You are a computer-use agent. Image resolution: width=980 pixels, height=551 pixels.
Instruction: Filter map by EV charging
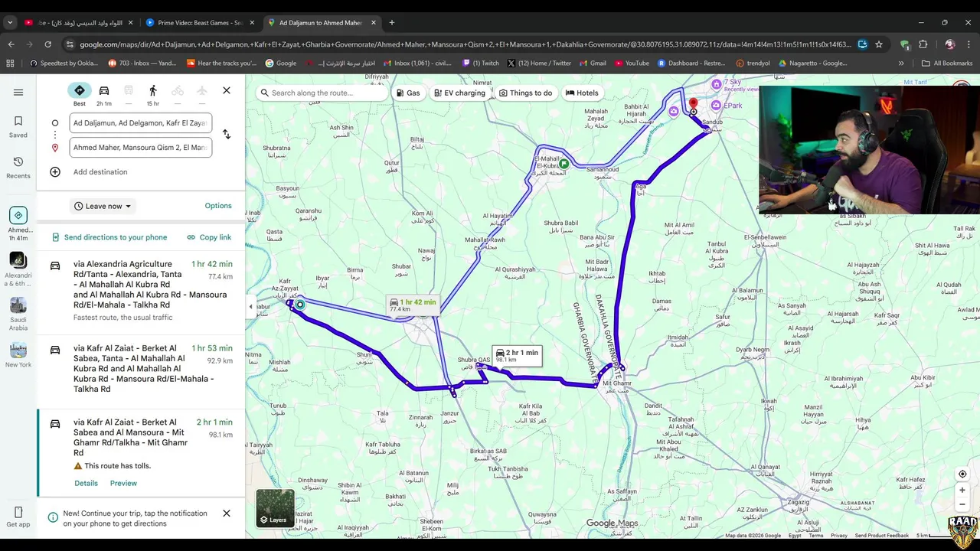(459, 93)
